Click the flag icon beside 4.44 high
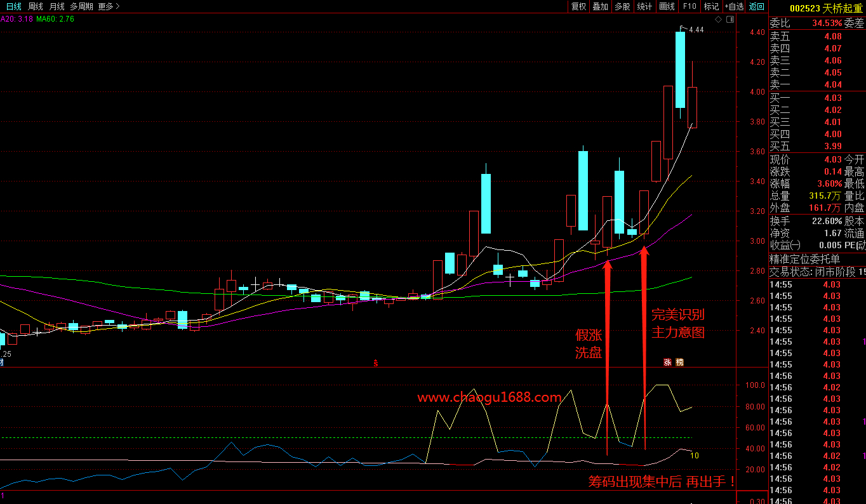Image resolution: width=866 pixels, height=504 pixels. coord(683,28)
